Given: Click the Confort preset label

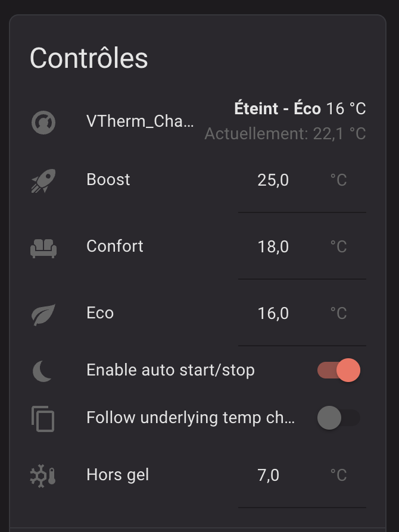Looking at the screenshot, I should pyautogui.click(x=115, y=246).
